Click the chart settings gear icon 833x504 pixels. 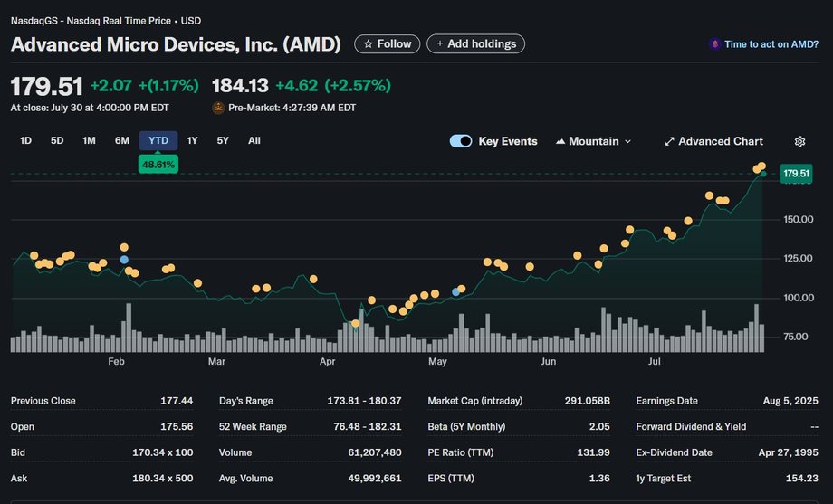(x=799, y=141)
